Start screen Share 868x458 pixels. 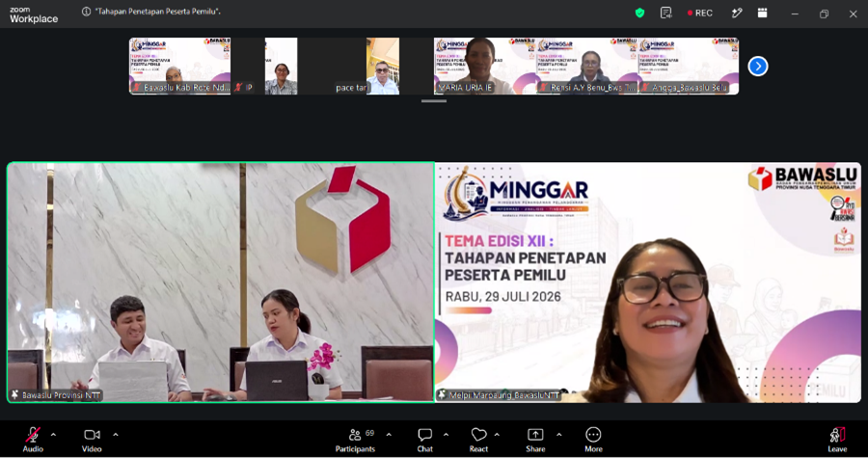click(x=535, y=441)
